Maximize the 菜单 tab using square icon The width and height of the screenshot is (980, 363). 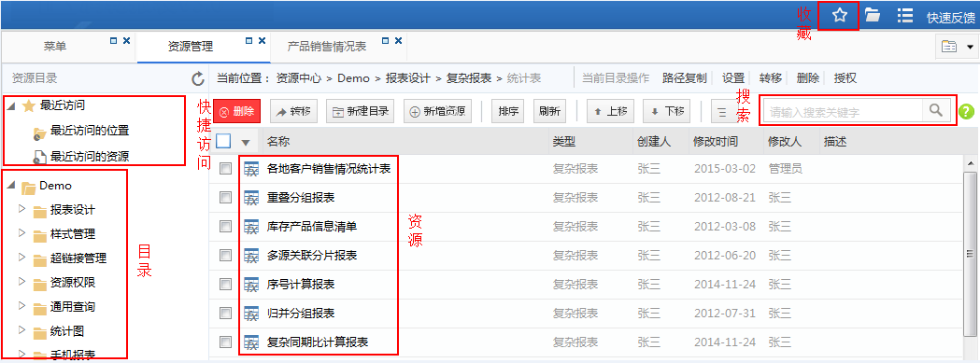pyautogui.click(x=114, y=41)
